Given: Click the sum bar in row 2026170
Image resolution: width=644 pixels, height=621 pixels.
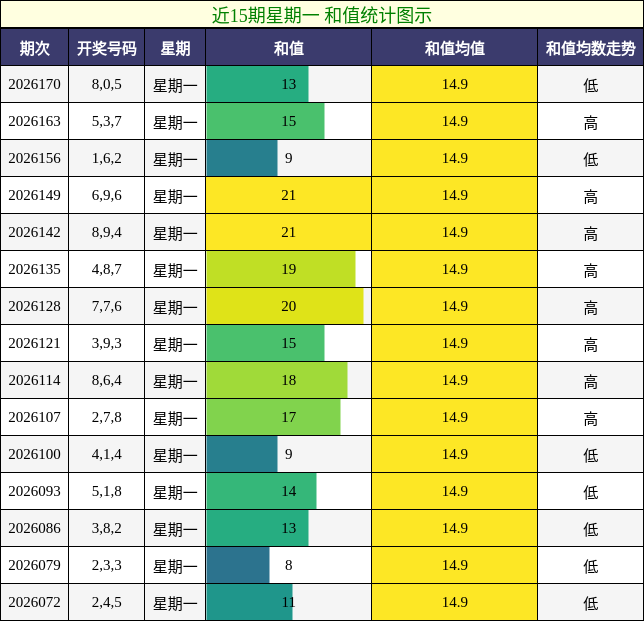Looking at the screenshot, I should pyautogui.click(x=258, y=84).
